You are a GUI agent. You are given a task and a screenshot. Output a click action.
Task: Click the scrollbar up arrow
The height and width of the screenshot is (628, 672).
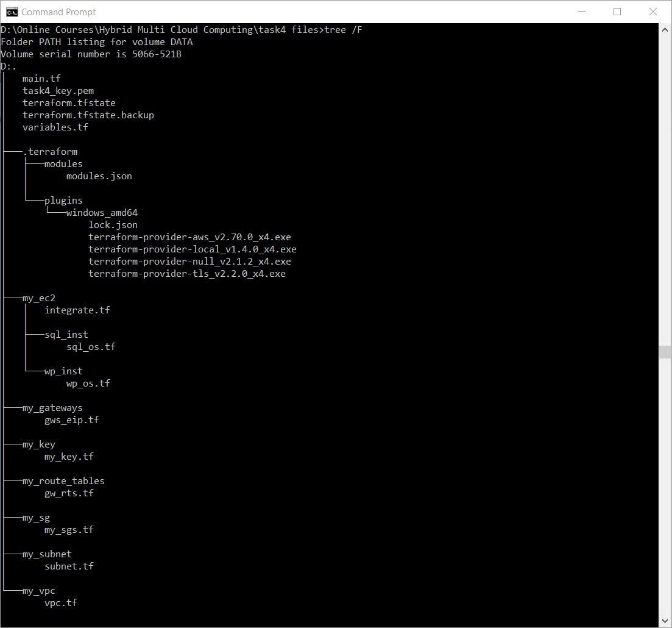tap(665, 30)
